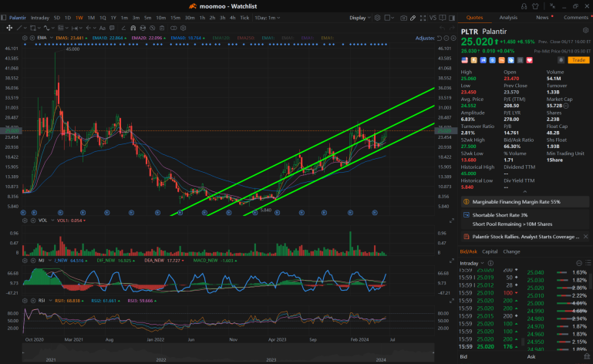Open the chart layout square dropdown

389,18
